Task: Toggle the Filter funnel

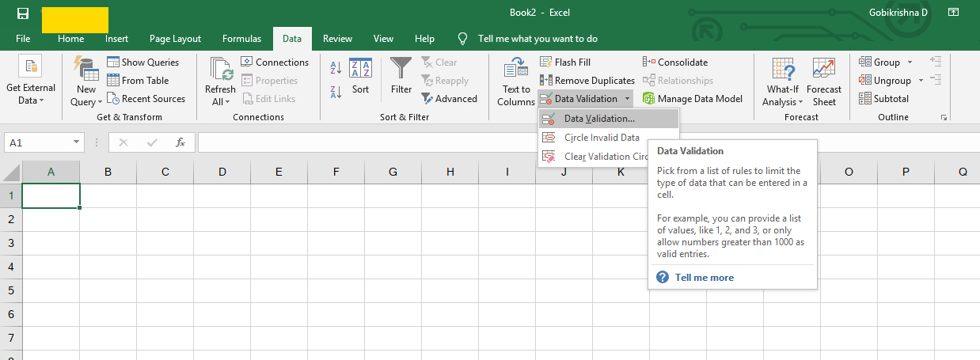Action: (x=401, y=76)
